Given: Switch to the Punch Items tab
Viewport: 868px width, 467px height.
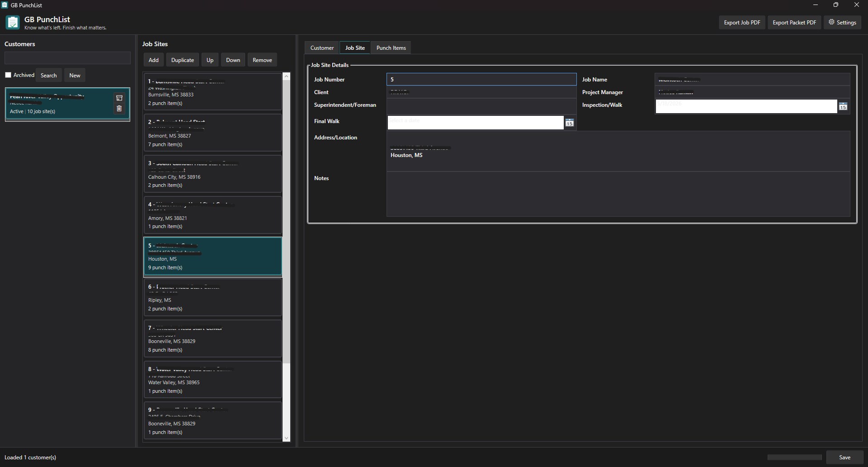Looking at the screenshot, I should click(391, 48).
